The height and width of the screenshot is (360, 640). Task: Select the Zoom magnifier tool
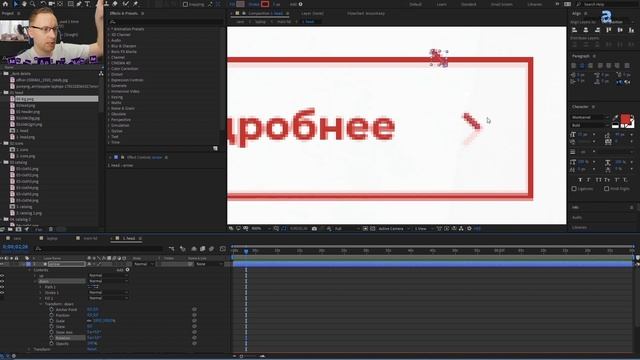[x=33, y=4]
